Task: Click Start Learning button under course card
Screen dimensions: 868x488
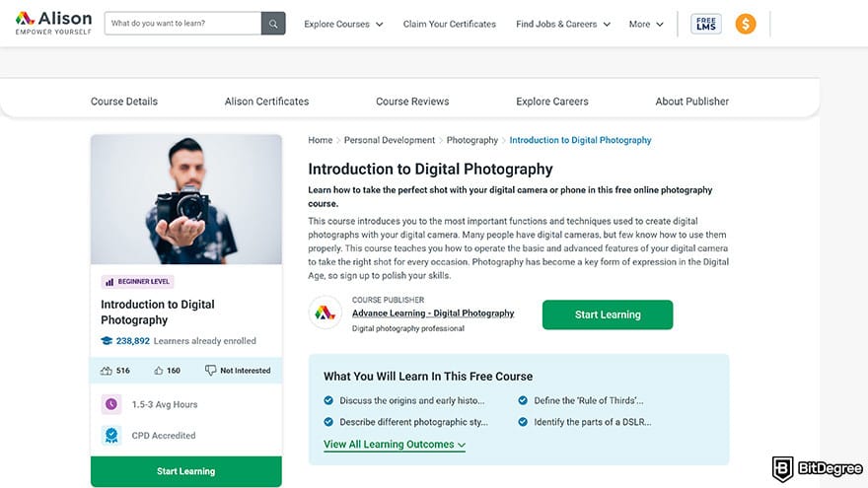Action: click(x=186, y=471)
